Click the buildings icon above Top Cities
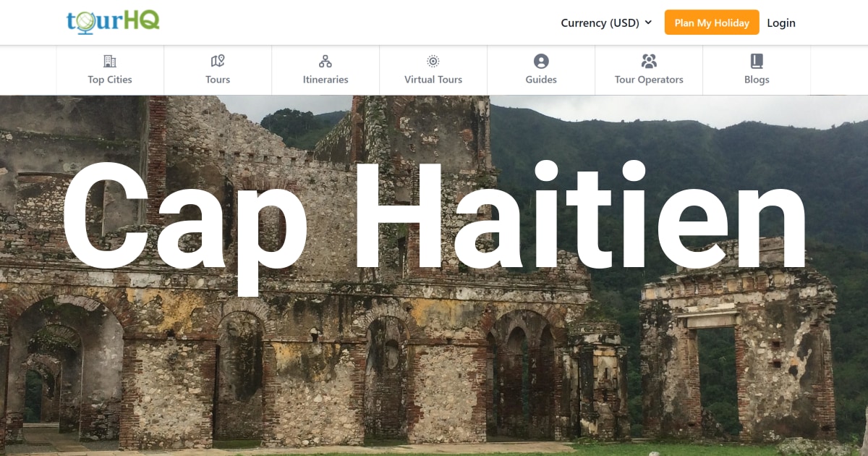The height and width of the screenshot is (456, 868). [x=110, y=62]
